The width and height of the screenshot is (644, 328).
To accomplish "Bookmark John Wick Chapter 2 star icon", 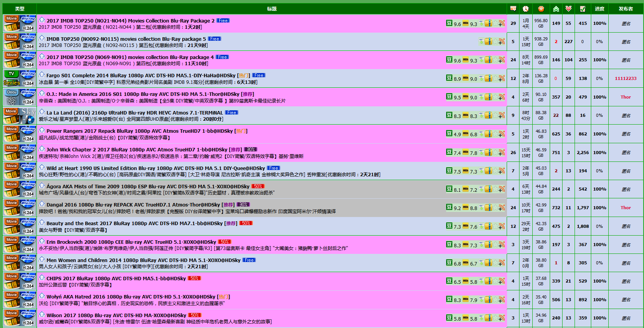I will pos(495,152).
